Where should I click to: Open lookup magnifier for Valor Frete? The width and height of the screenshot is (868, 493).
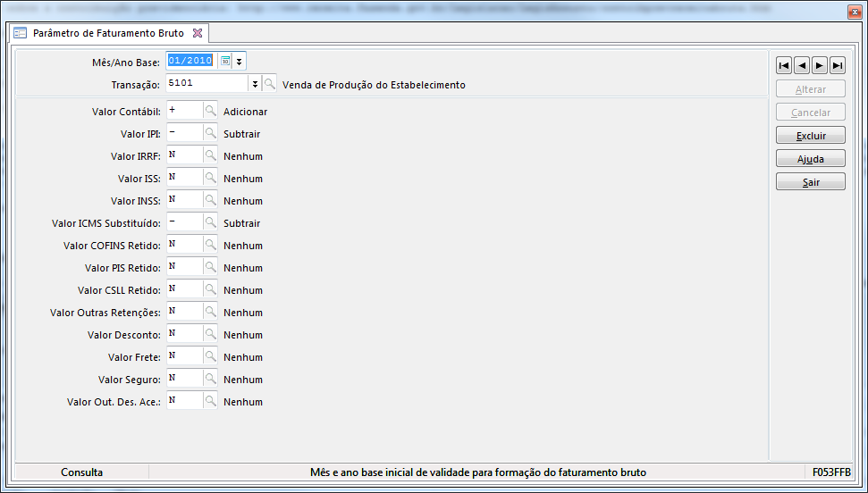pyautogui.click(x=210, y=356)
